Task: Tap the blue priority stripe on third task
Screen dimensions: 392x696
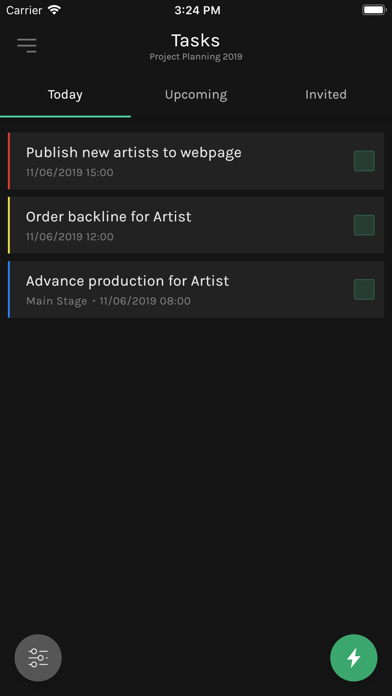Action: click(x=9, y=289)
